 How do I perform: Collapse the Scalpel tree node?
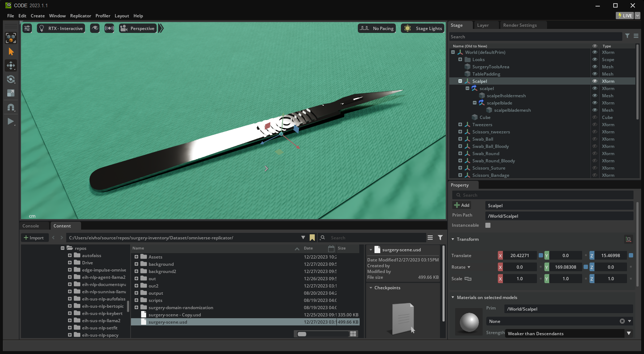[460, 81]
